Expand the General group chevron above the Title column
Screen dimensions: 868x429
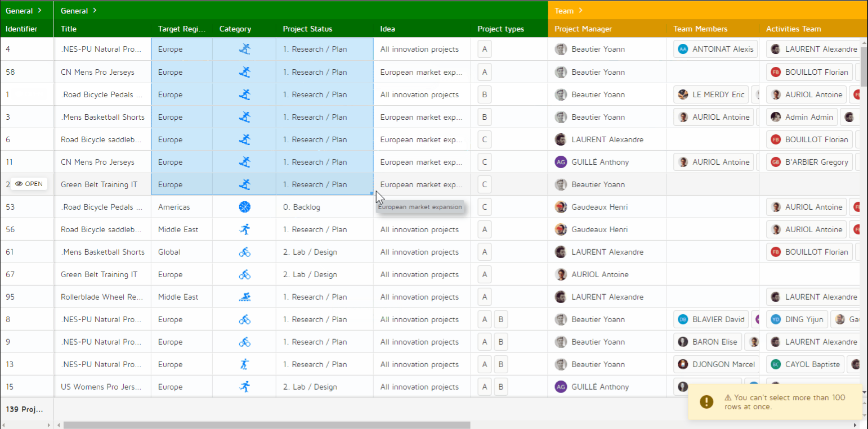pos(95,11)
